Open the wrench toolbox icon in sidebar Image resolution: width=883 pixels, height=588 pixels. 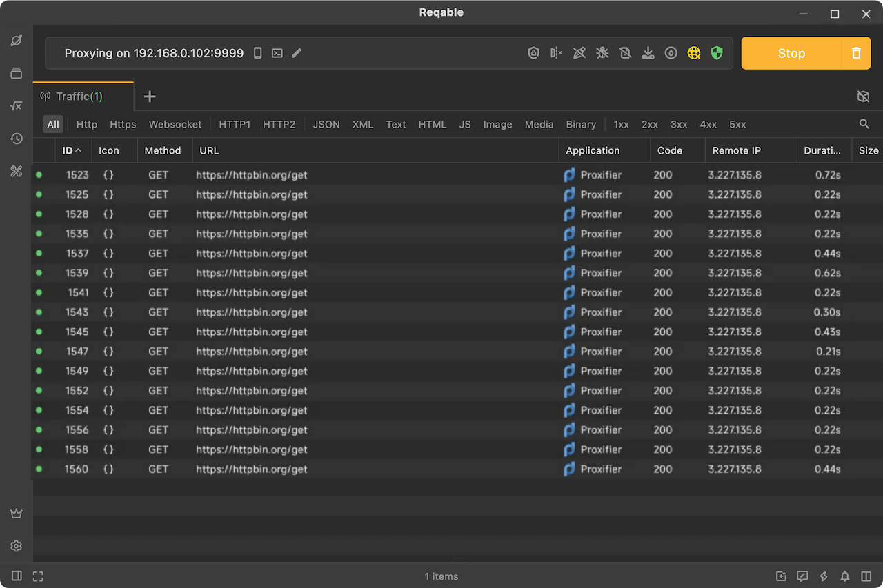click(17, 172)
